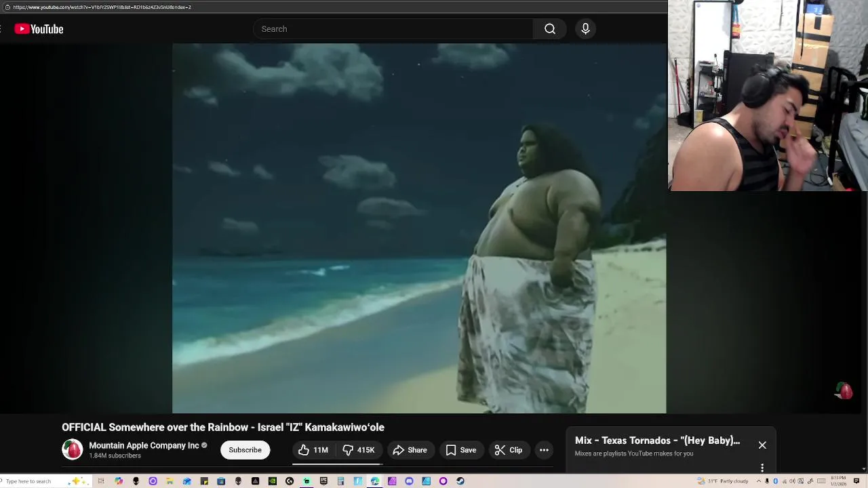Open more actions ellipsis menu
Image resolution: width=868 pixels, height=488 pixels.
pos(544,450)
